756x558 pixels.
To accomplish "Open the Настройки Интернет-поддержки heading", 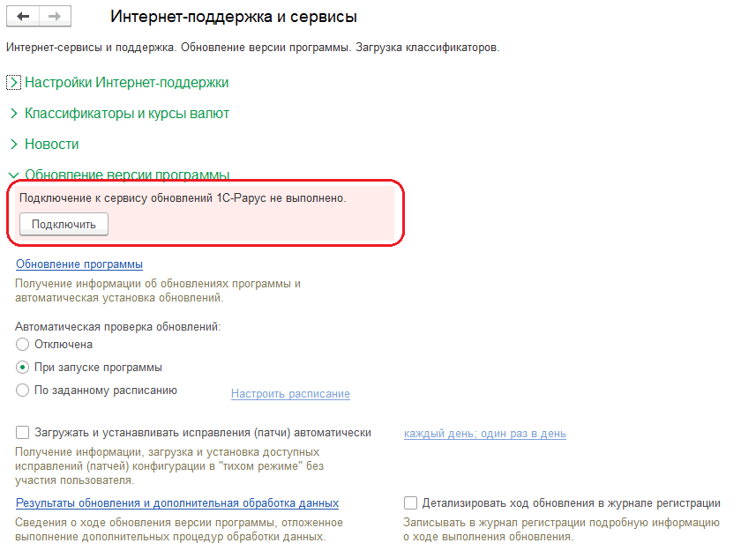I will (127, 82).
